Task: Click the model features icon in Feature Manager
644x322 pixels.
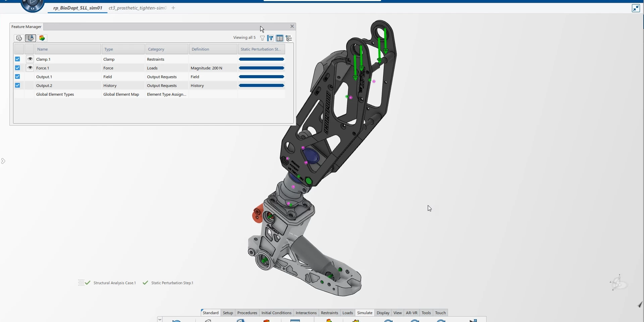Action: (x=19, y=38)
